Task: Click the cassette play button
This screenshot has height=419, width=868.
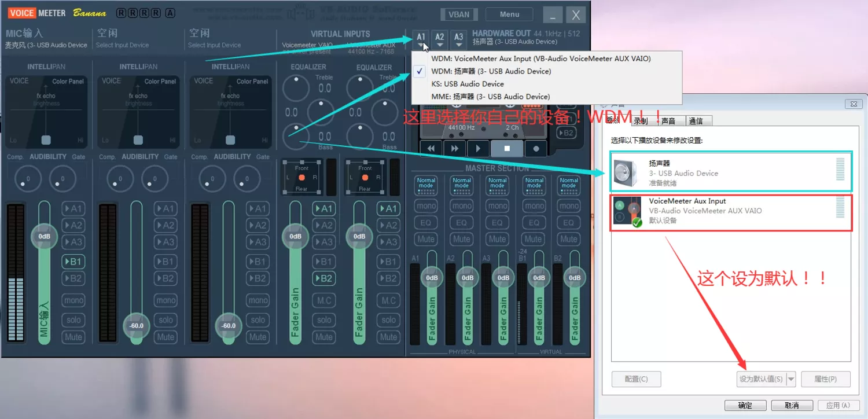Action: click(x=478, y=148)
